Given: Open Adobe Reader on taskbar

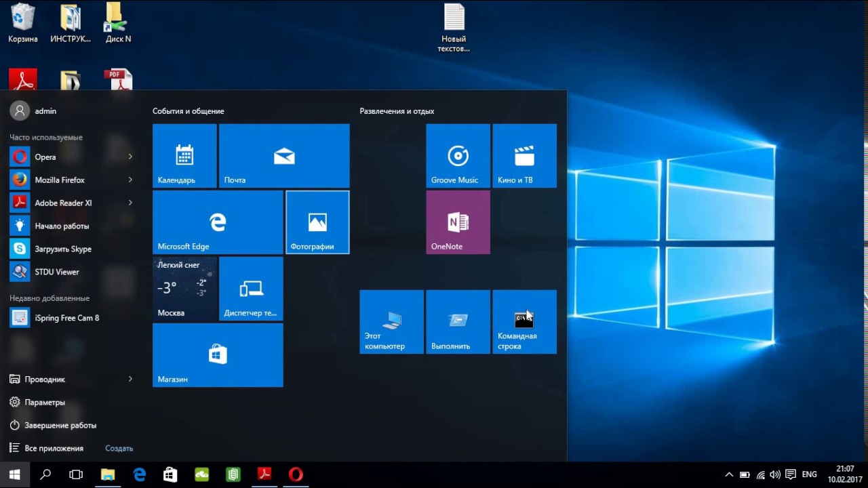Looking at the screenshot, I should (x=264, y=474).
